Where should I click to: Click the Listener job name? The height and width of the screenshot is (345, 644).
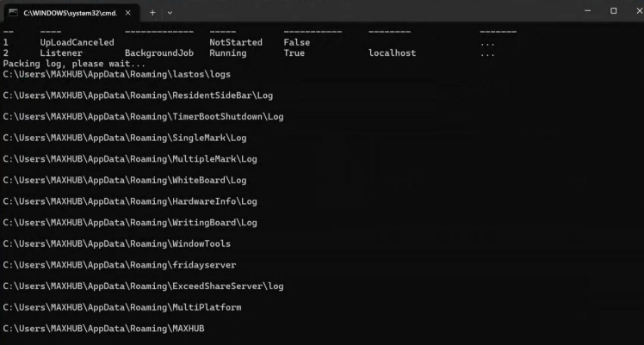pyautogui.click(x=61, y=52)
